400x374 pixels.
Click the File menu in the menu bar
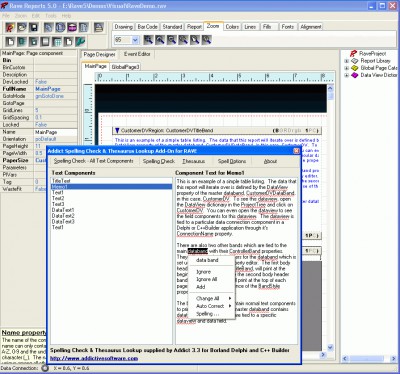click(x=6, y=16)
